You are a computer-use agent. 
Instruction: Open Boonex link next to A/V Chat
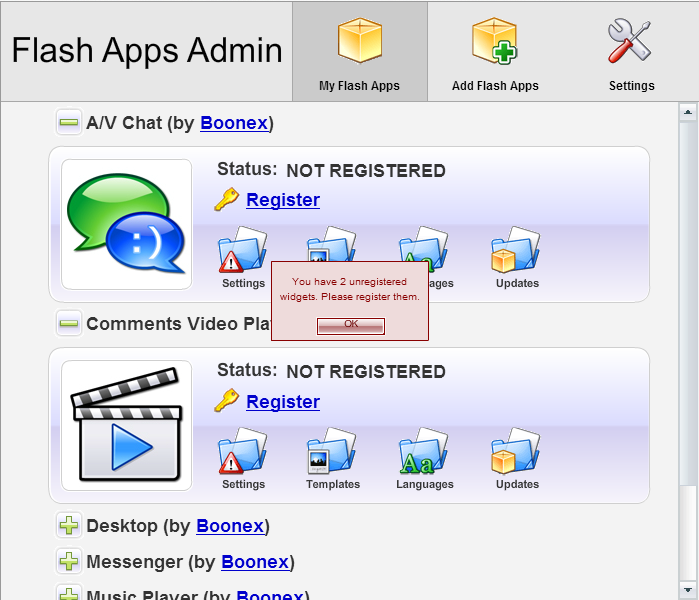pyautogui.click(x=234, y=123)
